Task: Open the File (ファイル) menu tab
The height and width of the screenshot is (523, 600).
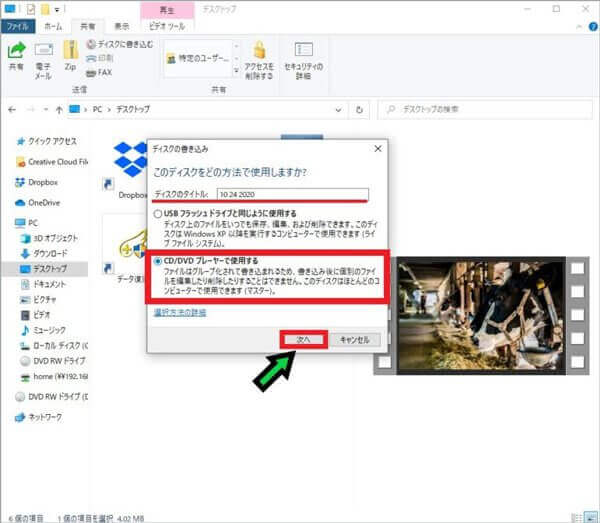Action: tap(18, 26)
